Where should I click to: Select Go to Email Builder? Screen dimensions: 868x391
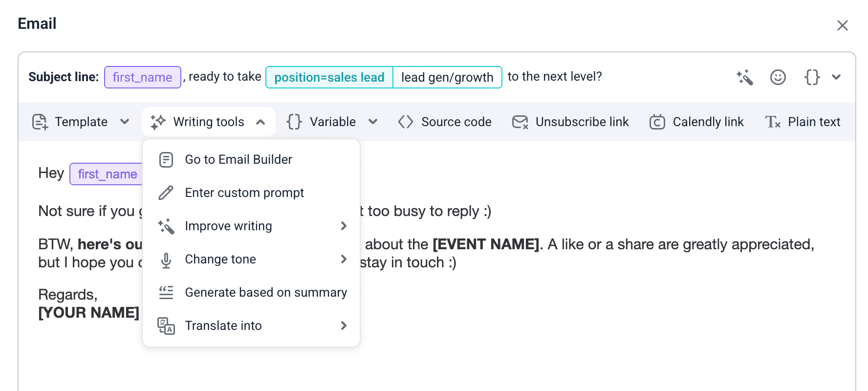click(238, 159)
